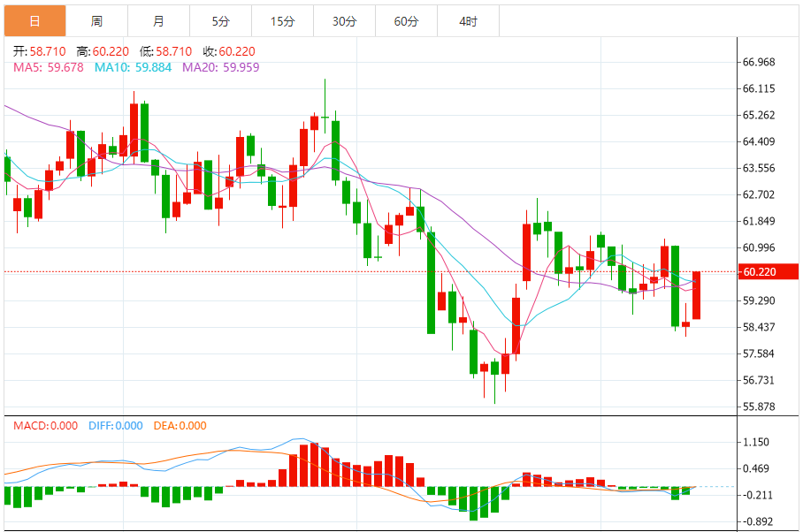Click the 56.731 price axis label
Viewport: 803px width, 532px height.
point(759,380)
